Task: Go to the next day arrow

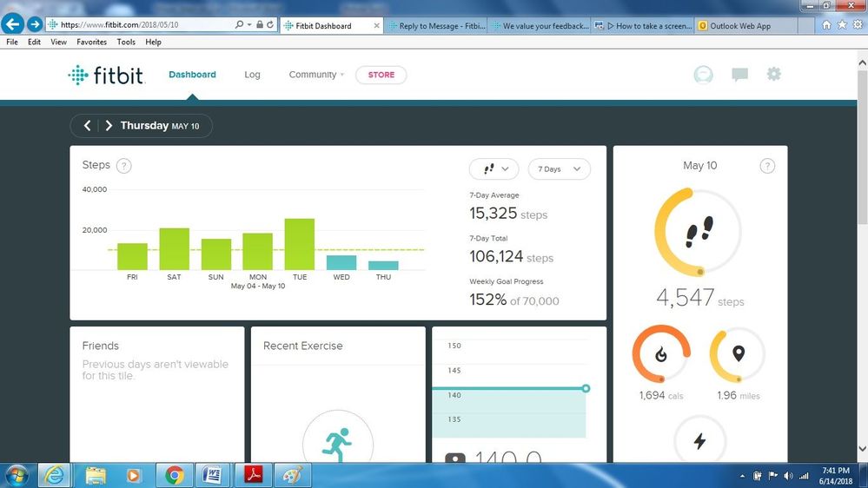Action: pos(109,126)
